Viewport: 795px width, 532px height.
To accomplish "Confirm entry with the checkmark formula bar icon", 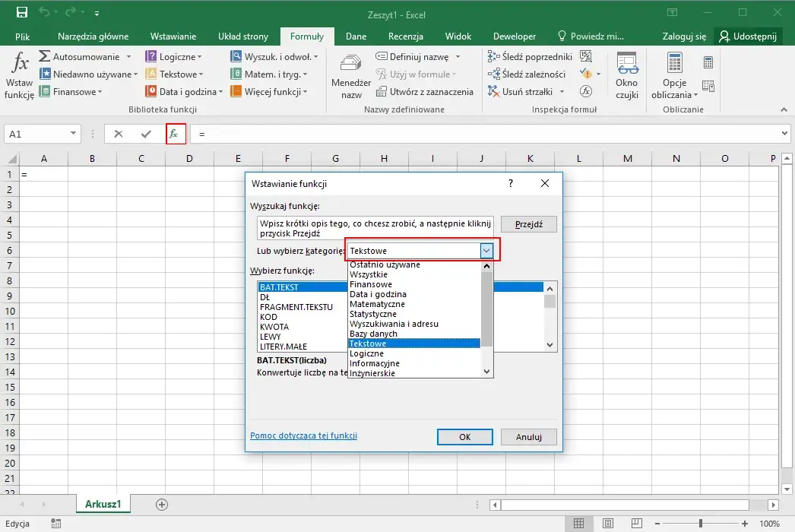I will tap(146, 134).
